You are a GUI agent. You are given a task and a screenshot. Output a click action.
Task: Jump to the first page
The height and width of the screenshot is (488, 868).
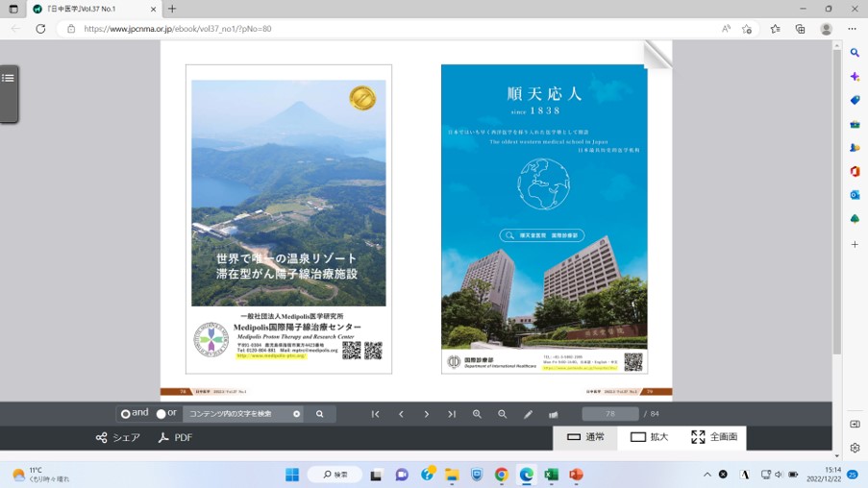pos(375,414)
